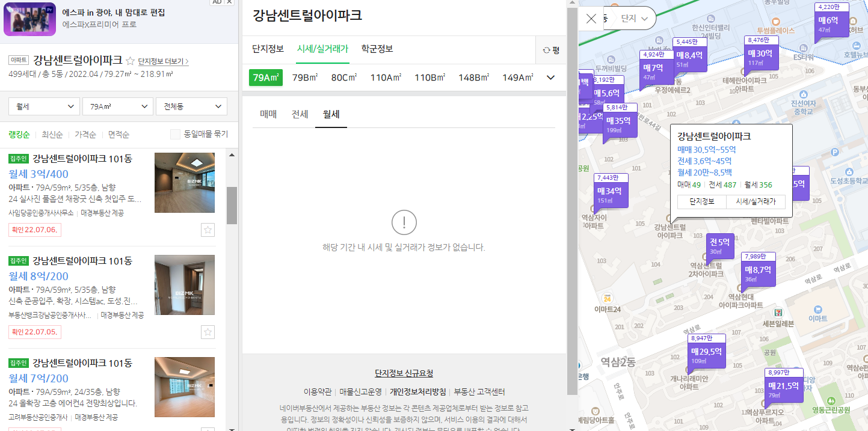Bookmark the 월세 3억/400 listing star
Viewport: 868px width, 431px height.
[208, 230]
